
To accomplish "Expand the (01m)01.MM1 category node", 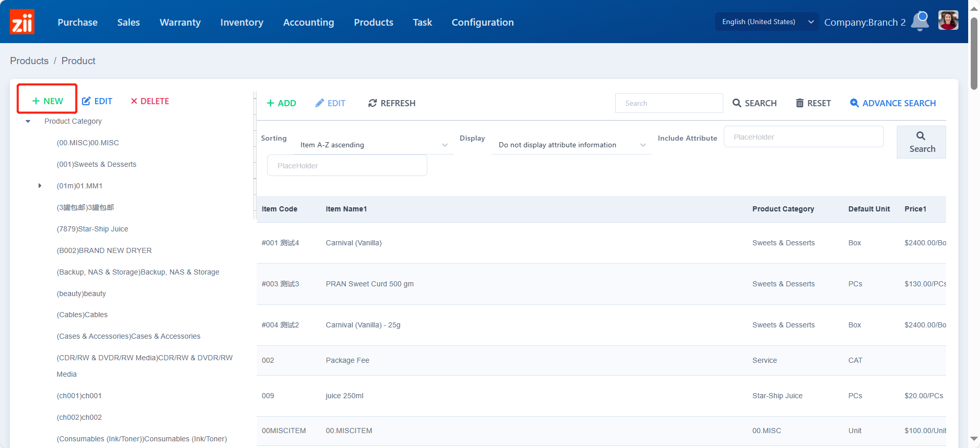I will click(x=40, y=186).
